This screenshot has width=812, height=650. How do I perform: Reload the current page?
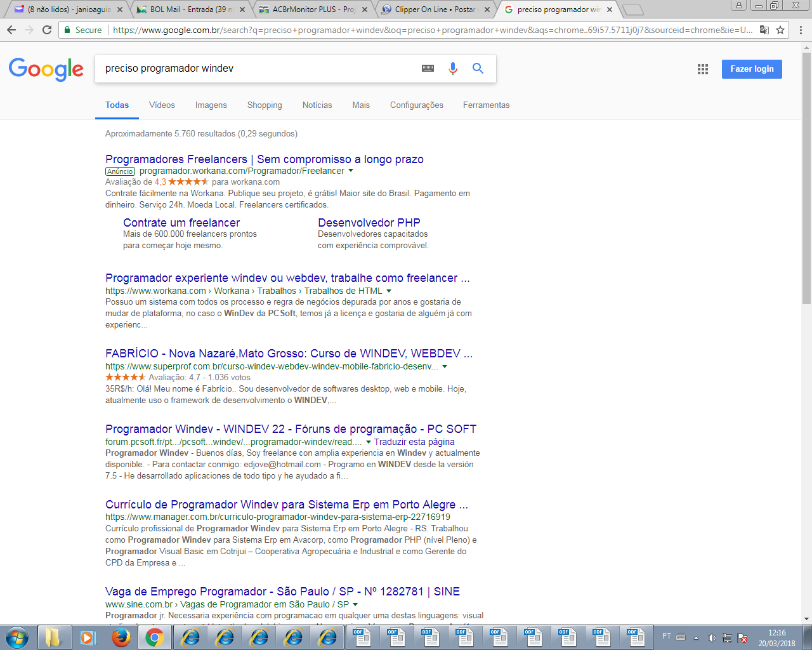(47, 30)
